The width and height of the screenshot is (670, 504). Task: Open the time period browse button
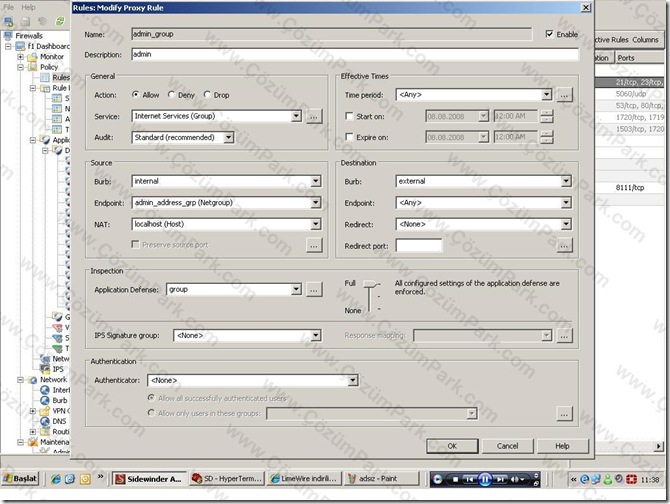(x=564, y=95)
